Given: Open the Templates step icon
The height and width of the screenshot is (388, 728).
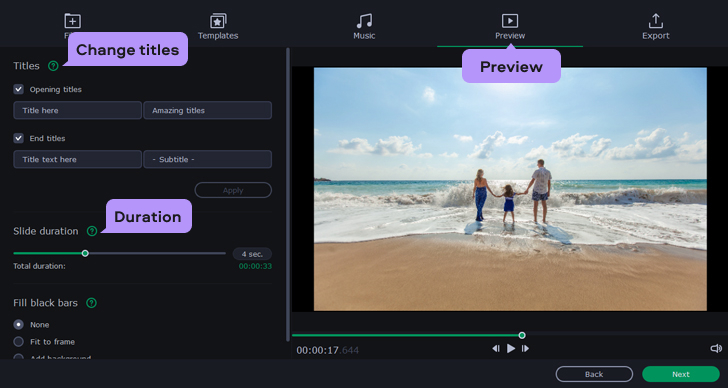Looking at the screenshot, I should tap(218, 21).
